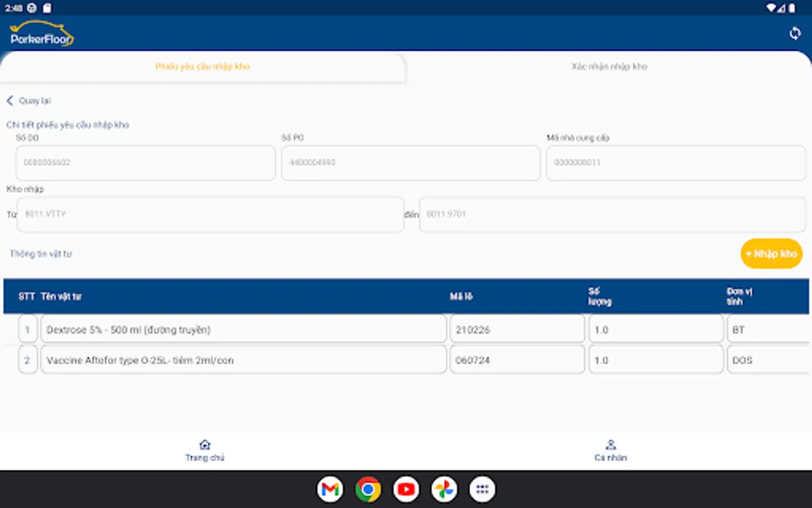Click the Đơn vị tính column header
Image resolution: width=812 pixels, height=508 pixels.
coord(739,296)
